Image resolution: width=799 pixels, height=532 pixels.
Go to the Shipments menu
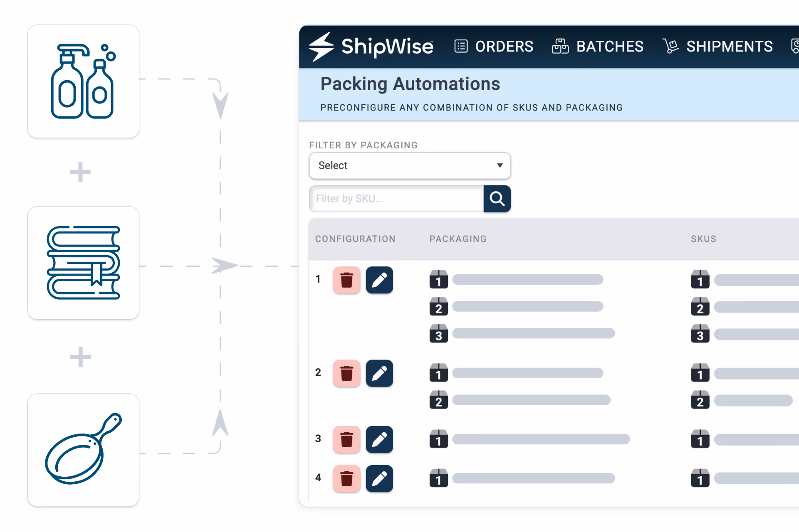point(718,46)
